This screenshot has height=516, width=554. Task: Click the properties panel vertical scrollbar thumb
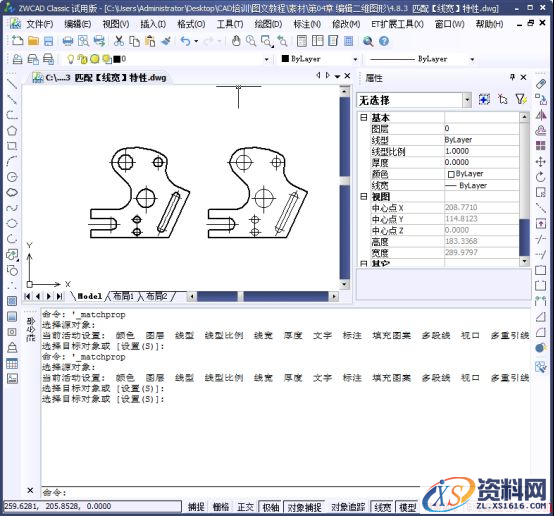point(524,171)
